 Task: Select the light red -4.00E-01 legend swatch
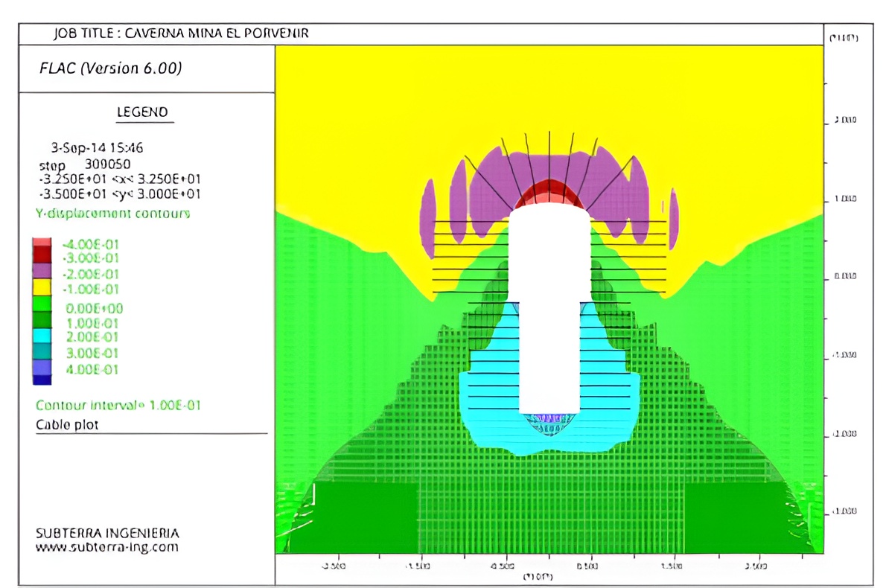point(42,243)
